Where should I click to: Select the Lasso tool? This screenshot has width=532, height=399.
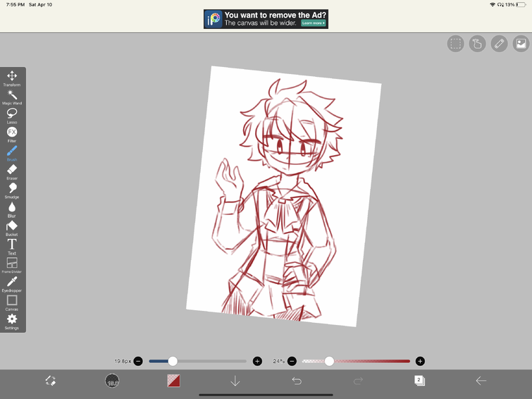coord(12,116)
